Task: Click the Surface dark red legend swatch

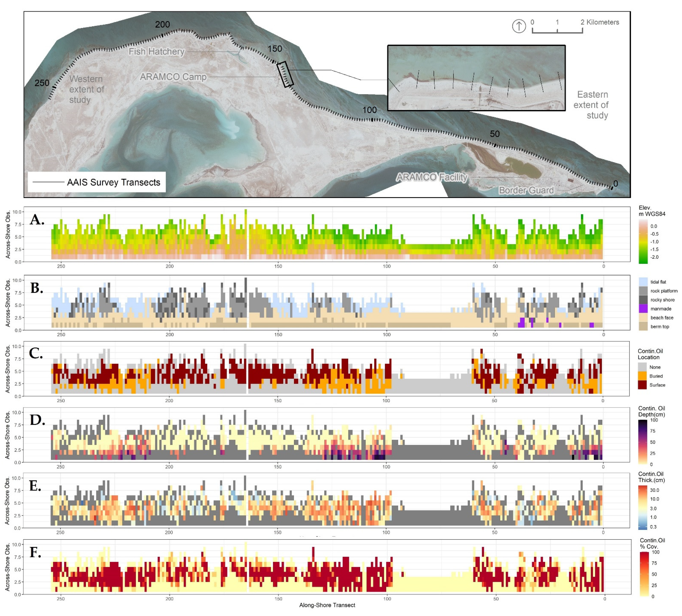Action: pyautogui.click(x=642, y=385)
